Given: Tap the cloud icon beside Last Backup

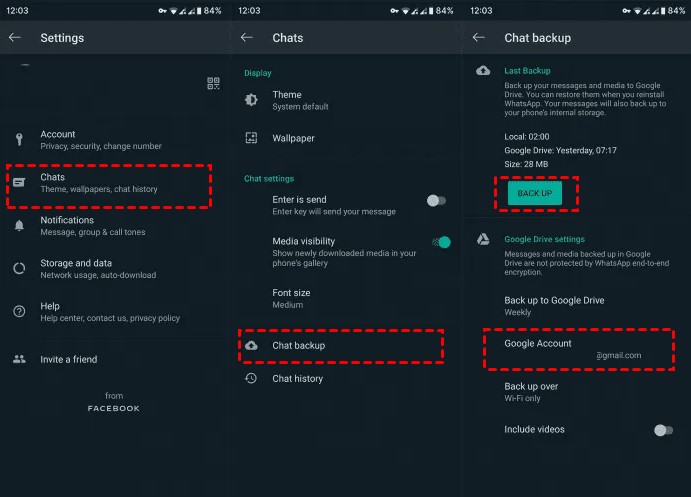Looking at the screenshot, I should (483, 70).
